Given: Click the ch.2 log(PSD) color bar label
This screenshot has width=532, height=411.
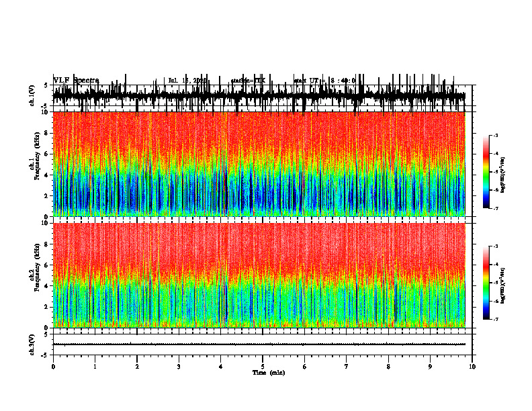Looking at the screenshot, I should click(503, 285).
